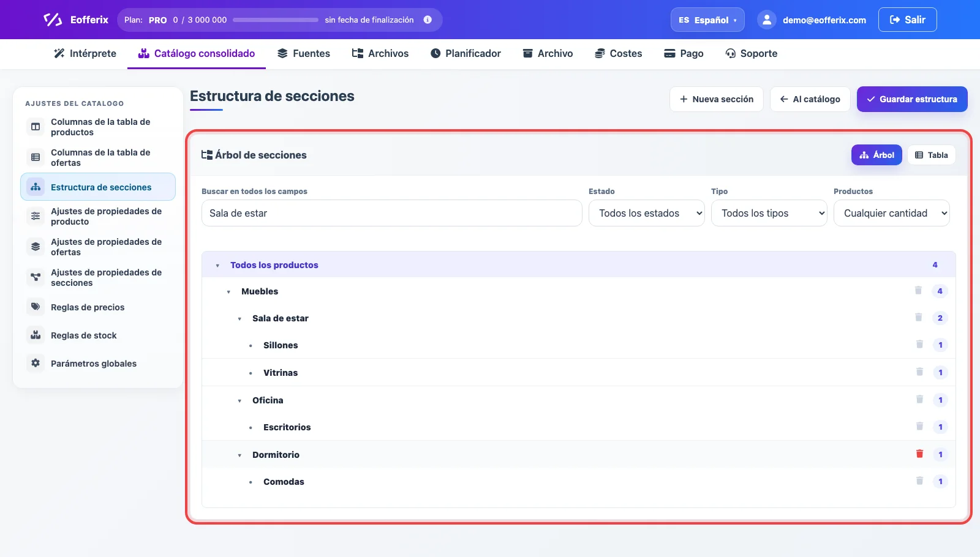Open the Productos quantity dropdown

[891, 213]
